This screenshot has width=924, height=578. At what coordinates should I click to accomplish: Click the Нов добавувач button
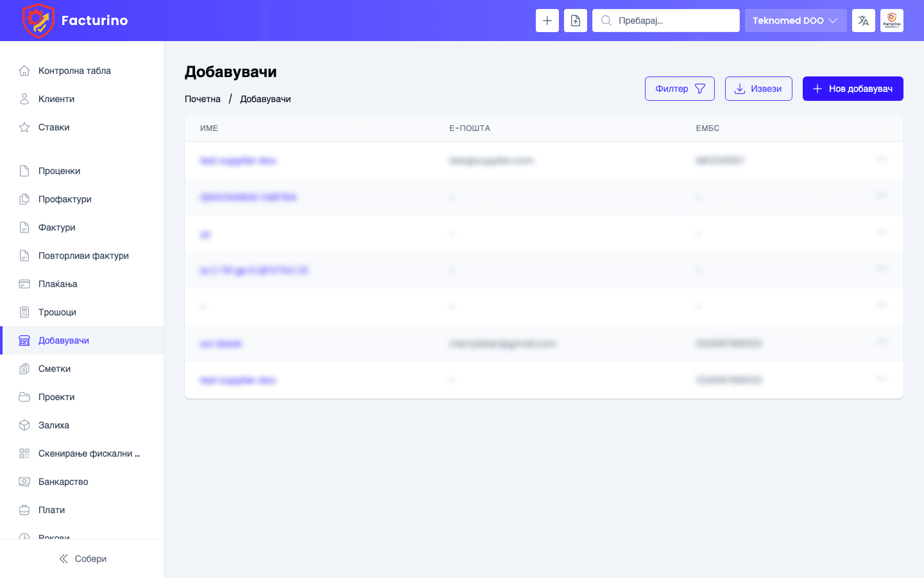pyautogui.click(x=852, y=89)
